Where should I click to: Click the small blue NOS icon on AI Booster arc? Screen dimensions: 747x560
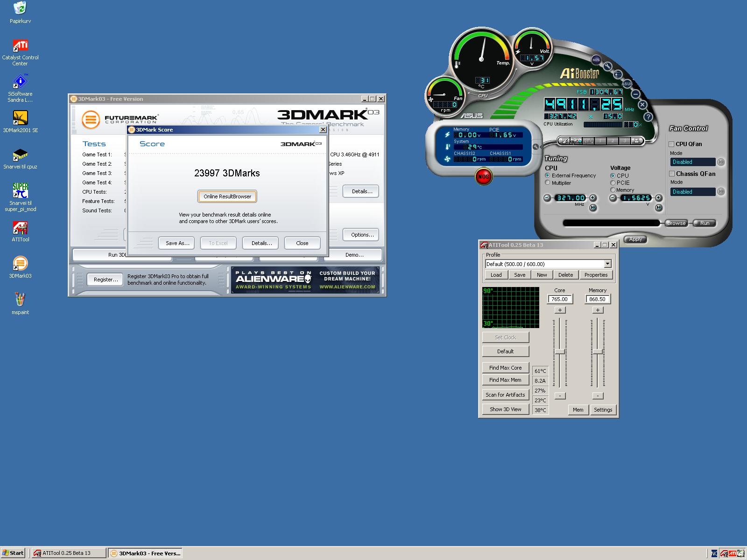596,60
